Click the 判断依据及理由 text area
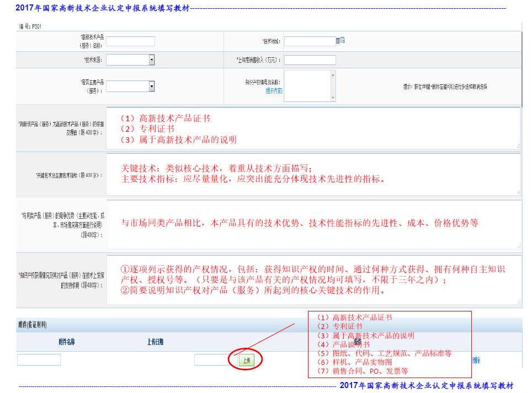The width and height of the screenshot is (532, 393). [312, 128]
